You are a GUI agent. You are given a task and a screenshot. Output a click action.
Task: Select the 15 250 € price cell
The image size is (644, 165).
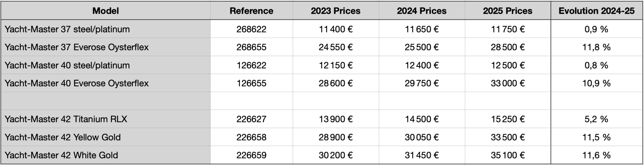click(508, 119)
